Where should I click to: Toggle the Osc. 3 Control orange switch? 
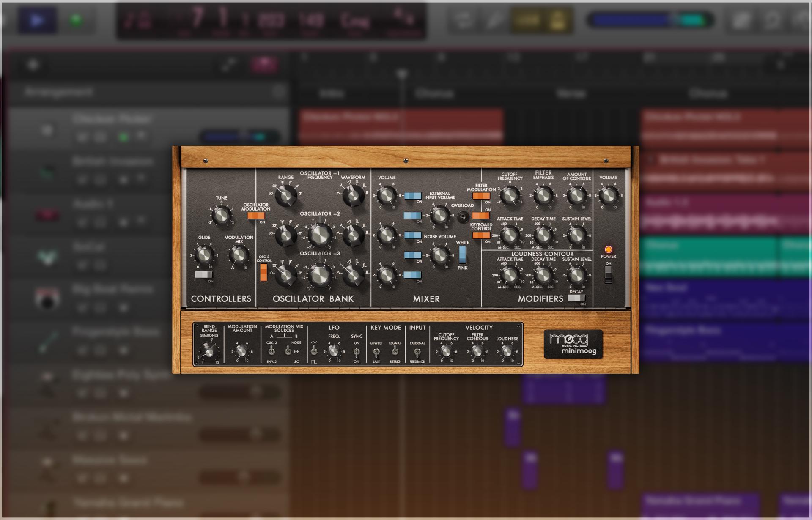click(x=263, y=272)
